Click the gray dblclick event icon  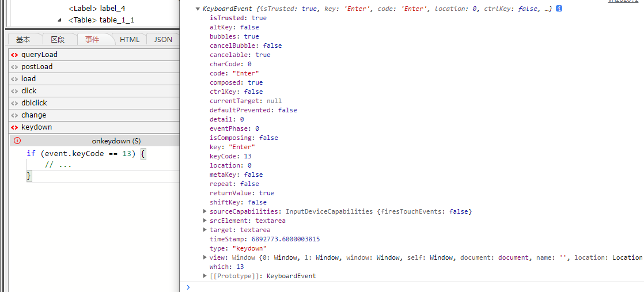[x=14, y=103]
